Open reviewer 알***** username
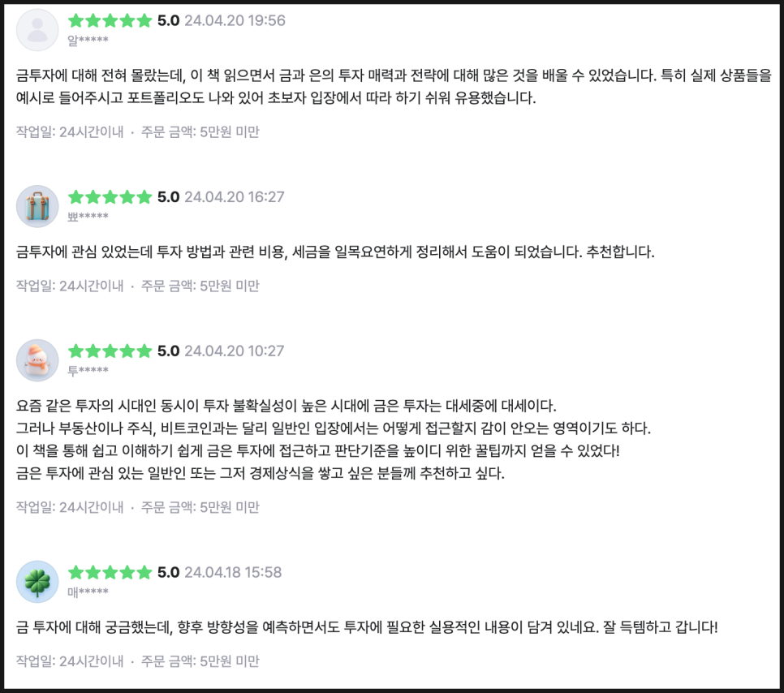This screenshot has width=784, height=693. click(88, 40)
